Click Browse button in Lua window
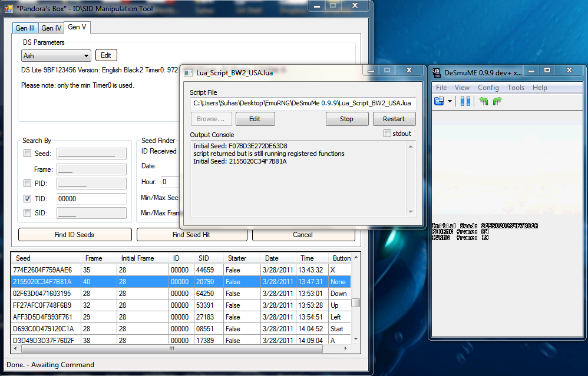 pyautogui.click(x=211, y=119)
